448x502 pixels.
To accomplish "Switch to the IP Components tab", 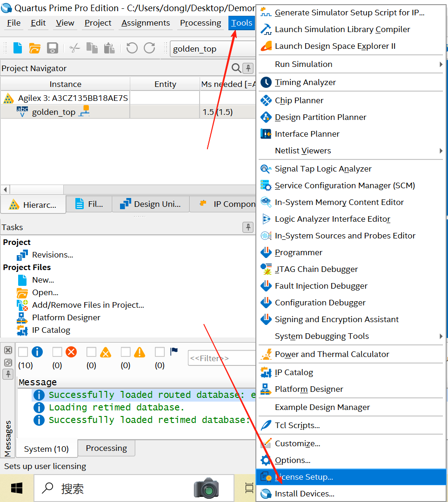I will point(223,204).
